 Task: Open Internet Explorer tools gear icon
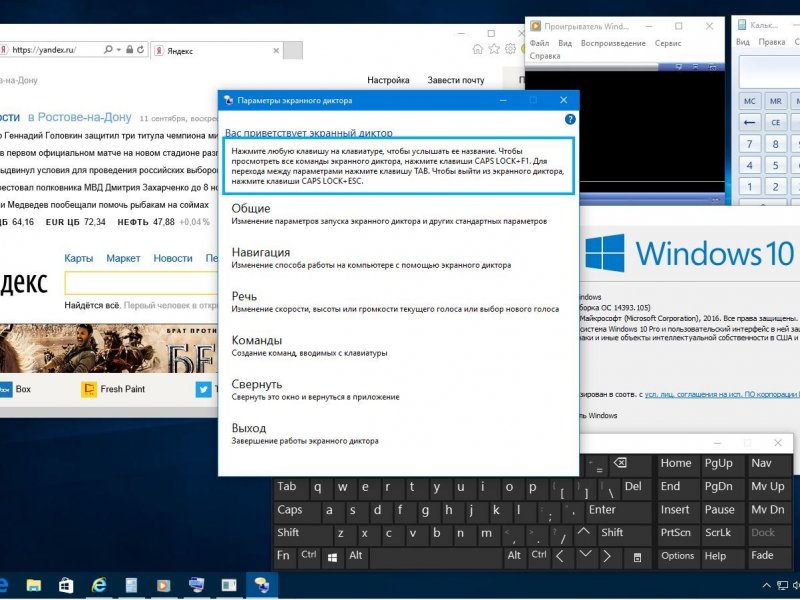click(510, 49)
